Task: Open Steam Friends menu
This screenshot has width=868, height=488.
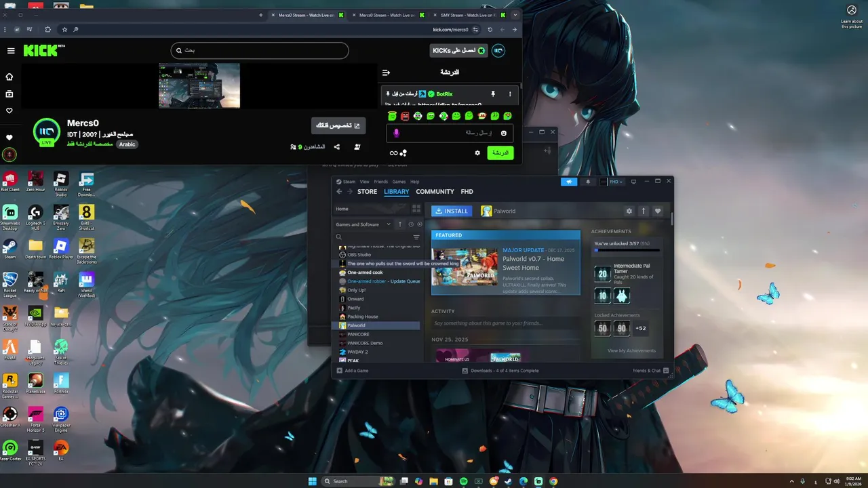Action: [381, 182]
